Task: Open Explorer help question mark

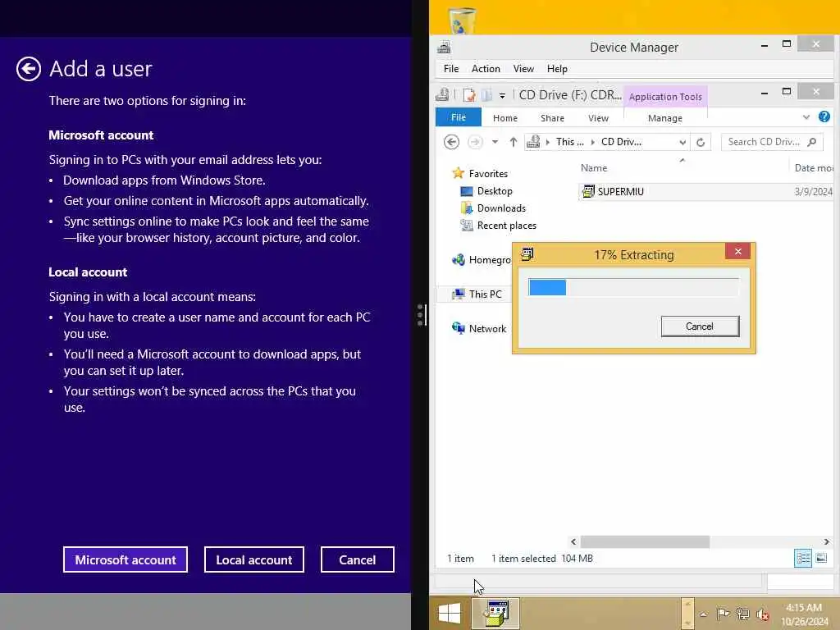Action: point(824,116)
